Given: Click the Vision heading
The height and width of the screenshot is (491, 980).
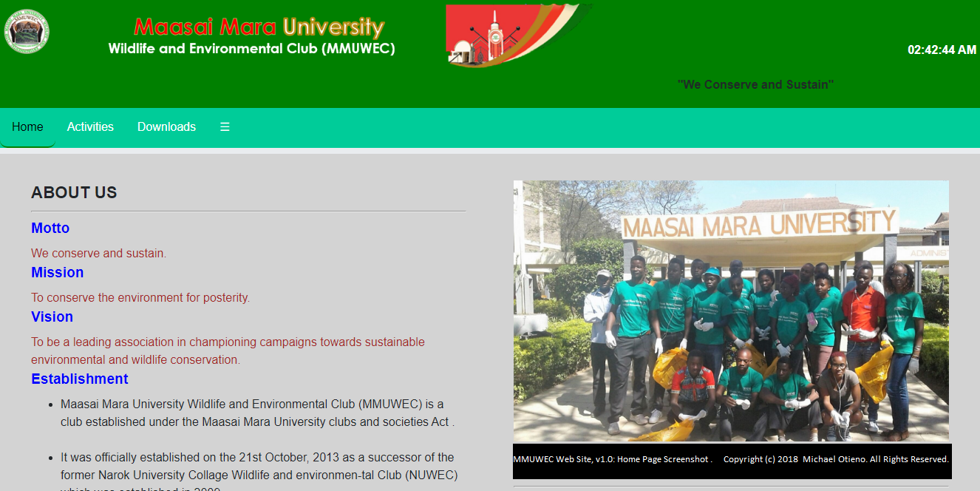Looking at the screenshot, I should click(x=52, y=317).
